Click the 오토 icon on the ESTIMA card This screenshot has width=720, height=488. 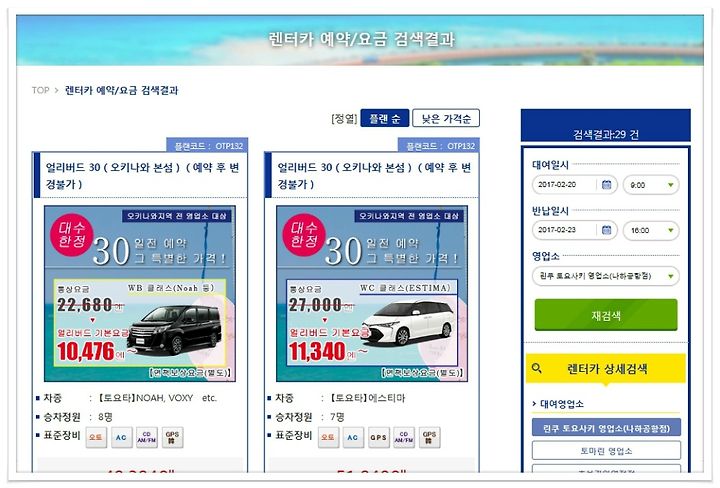(x=328, y=437)
